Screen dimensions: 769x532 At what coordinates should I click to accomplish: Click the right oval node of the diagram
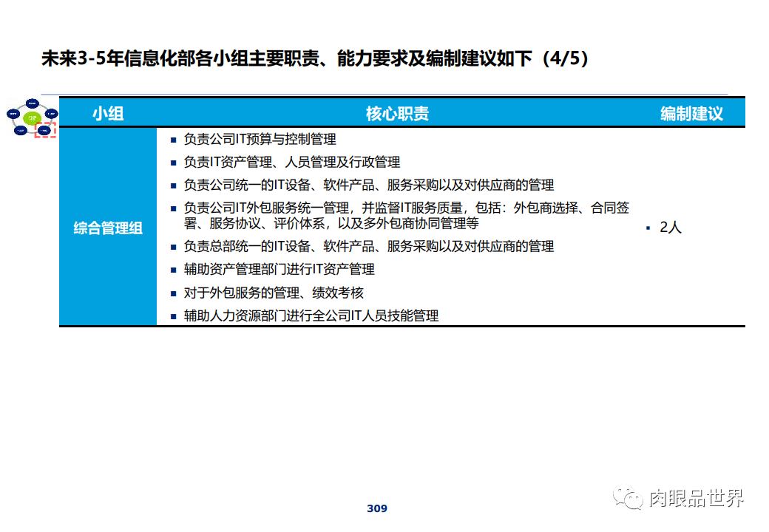52,114
